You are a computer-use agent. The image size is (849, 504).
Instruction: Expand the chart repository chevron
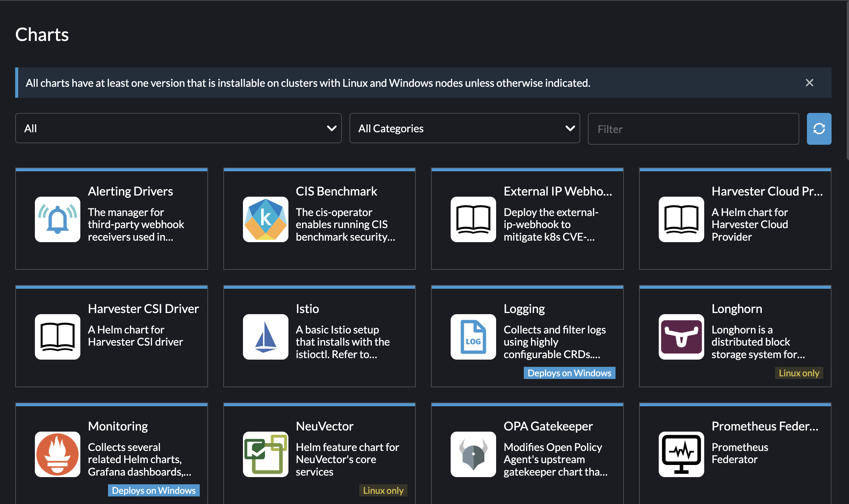(331, 128)
